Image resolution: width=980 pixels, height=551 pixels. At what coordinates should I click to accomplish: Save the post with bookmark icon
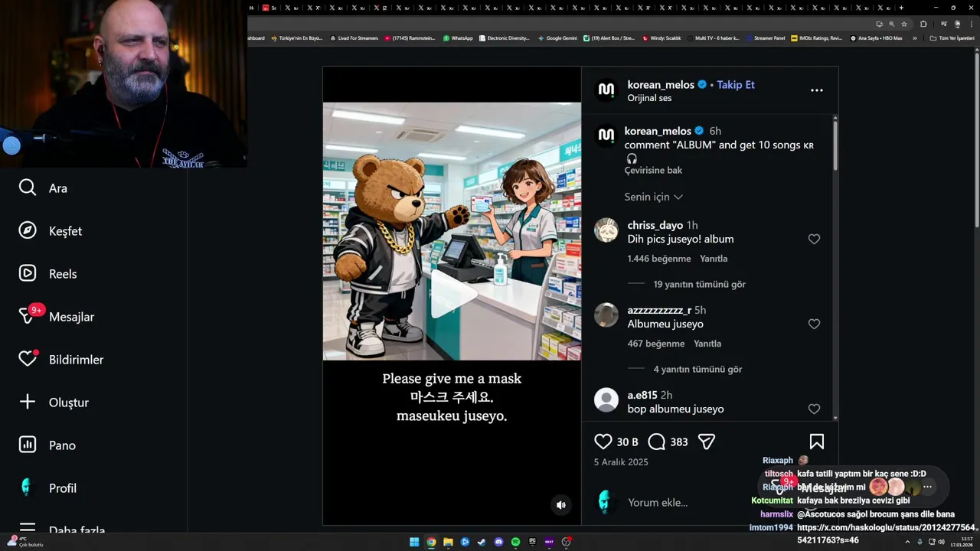(817, 442)
